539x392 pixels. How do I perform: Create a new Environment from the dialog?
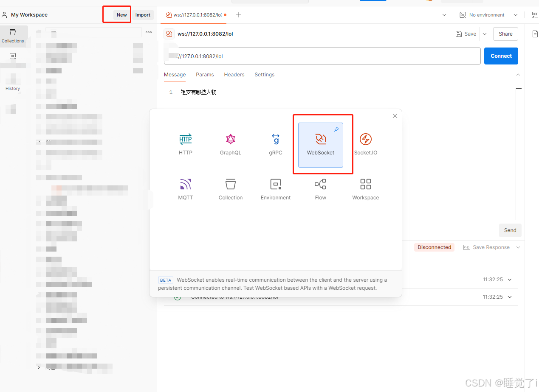pyautogui.click(x=276, y=189)
